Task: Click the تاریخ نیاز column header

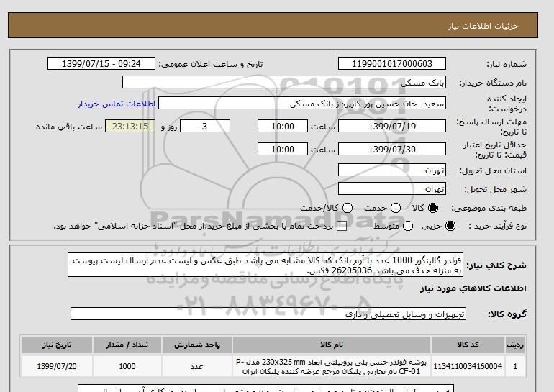Action: (57, 345)
